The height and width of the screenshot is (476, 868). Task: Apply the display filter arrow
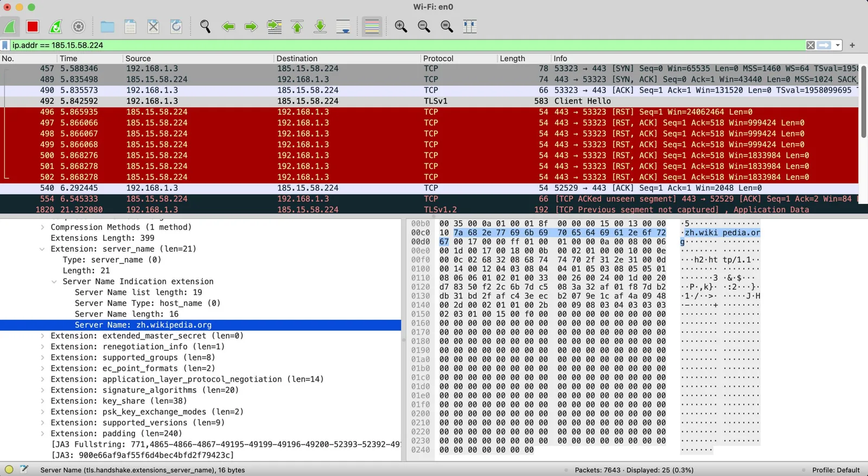[824, 45]
